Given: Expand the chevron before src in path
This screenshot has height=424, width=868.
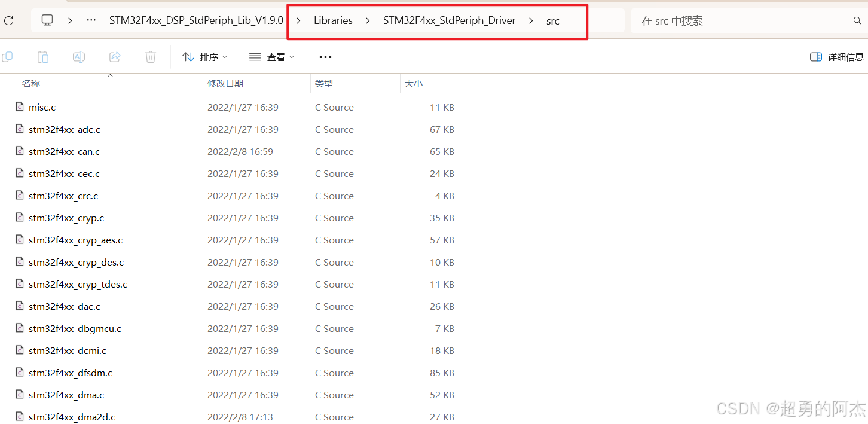Looking at the screenshot, I should pos(531,20).
